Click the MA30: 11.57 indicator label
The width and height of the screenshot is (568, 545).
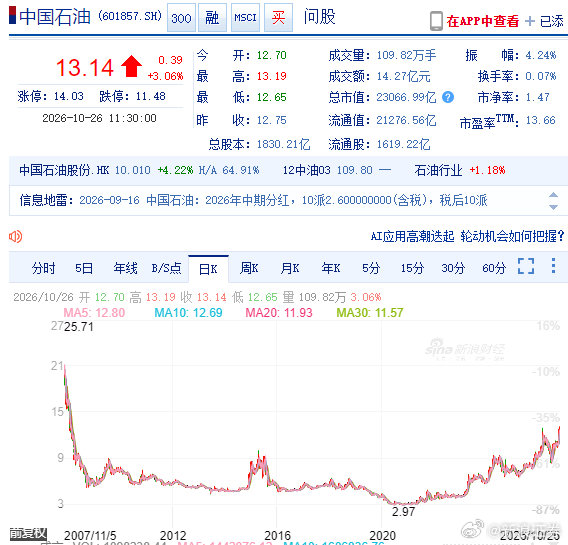[370, 313]
